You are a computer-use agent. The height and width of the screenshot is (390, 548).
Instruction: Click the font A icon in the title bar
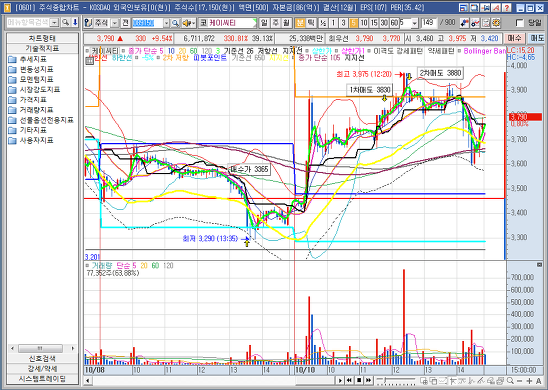pos(496,8)
